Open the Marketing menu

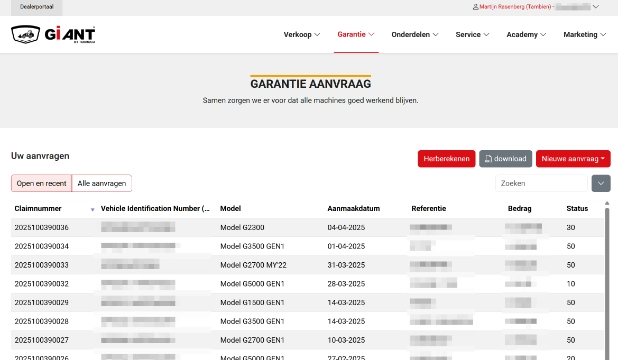pos(584,35)
